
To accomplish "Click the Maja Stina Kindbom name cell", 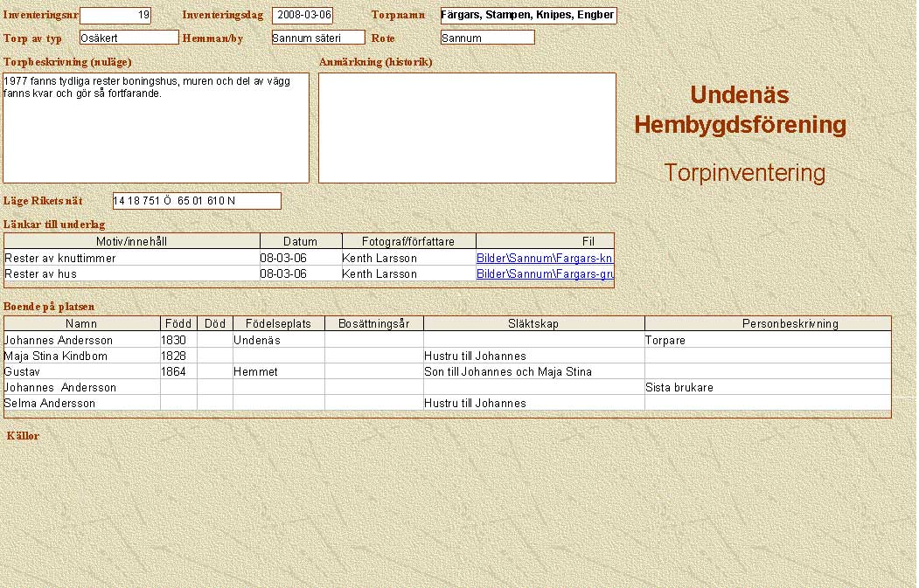I will (81, 356).
